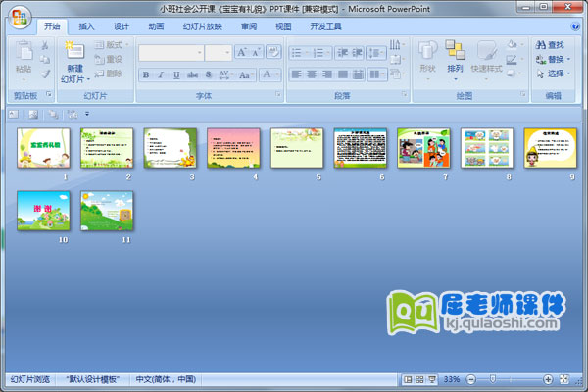Click the 查找 find button
This screenshot has height=392, width=588.
550,45
